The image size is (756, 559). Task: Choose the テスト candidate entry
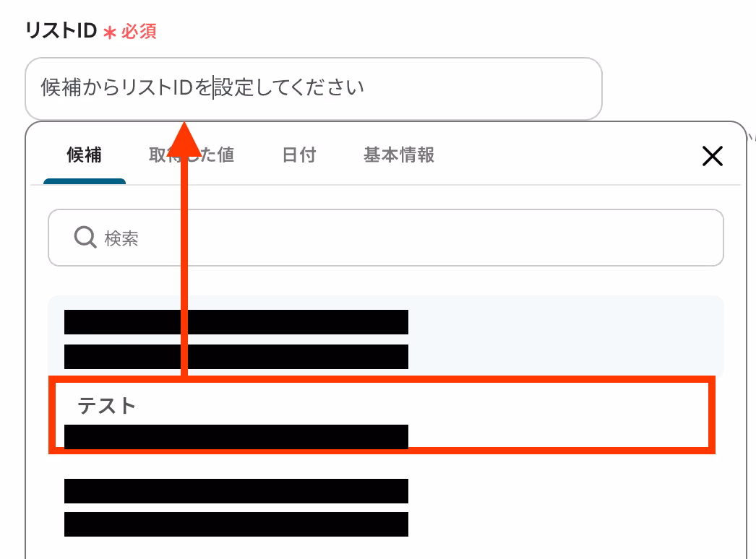[382, 415]
